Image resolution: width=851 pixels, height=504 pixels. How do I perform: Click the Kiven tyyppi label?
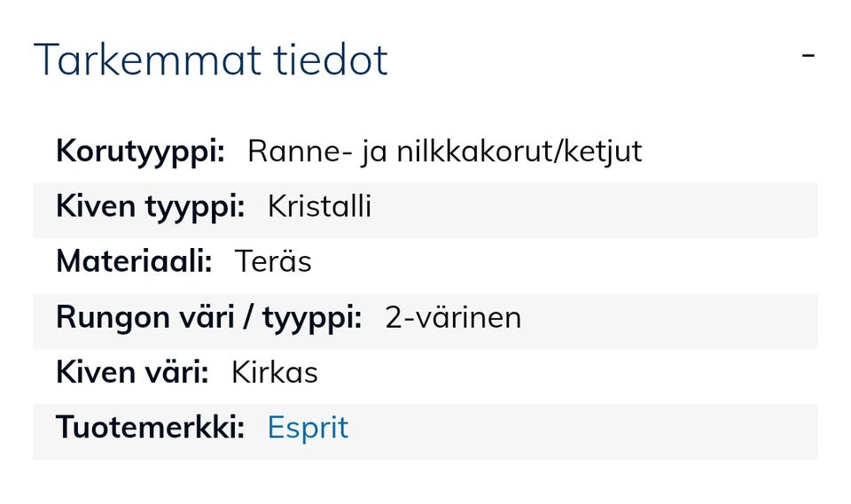150,206
